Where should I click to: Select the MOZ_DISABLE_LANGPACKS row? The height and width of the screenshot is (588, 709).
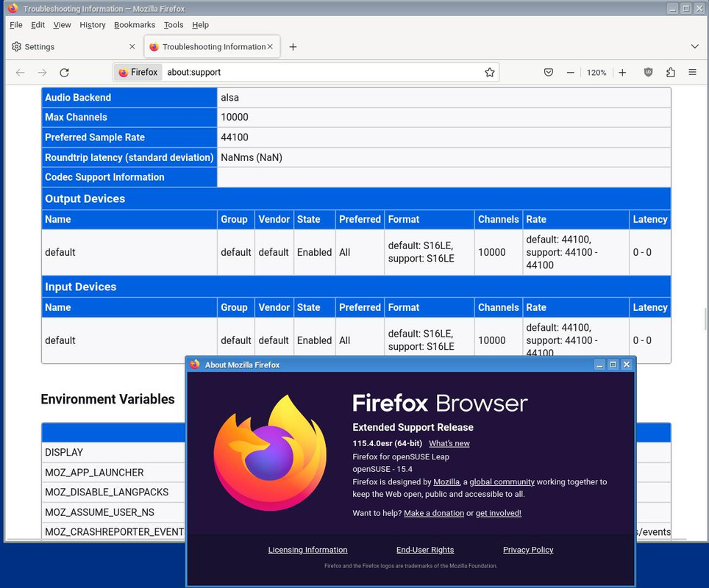point(113,492)
